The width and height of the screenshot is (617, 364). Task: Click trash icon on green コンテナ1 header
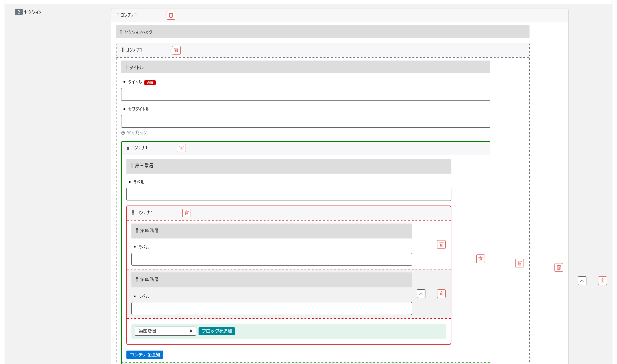(181, 148)
